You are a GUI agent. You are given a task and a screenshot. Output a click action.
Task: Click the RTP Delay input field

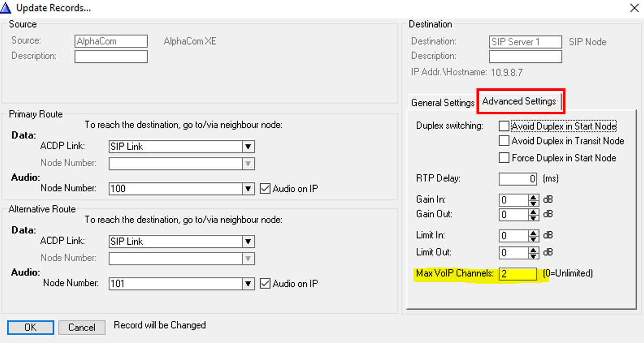(x=518, y=179)
